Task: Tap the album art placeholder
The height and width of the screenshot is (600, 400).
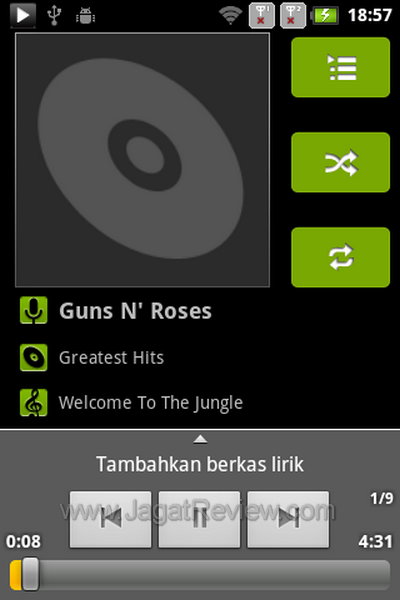Action: coord(142,160)
